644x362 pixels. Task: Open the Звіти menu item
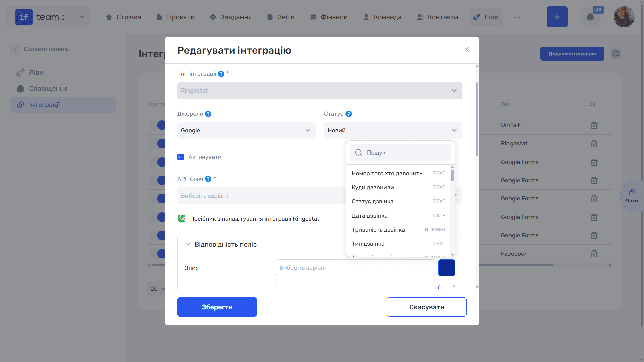[x=281, y=17]
